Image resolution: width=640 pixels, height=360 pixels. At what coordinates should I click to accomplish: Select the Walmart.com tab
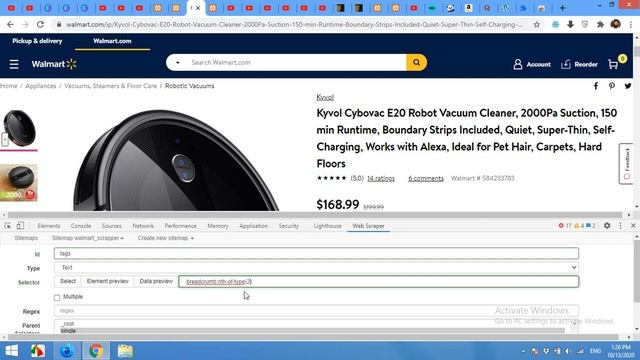[x=112, y=41]
